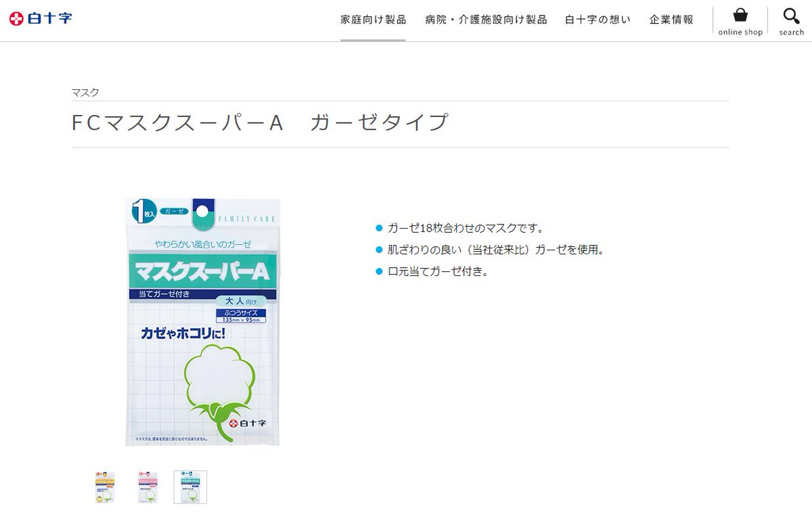Select the pink package thumbnail
Image resolution: width=812 pixels, height=525 pixels.
pyautogui.click(x=148, y=487)
